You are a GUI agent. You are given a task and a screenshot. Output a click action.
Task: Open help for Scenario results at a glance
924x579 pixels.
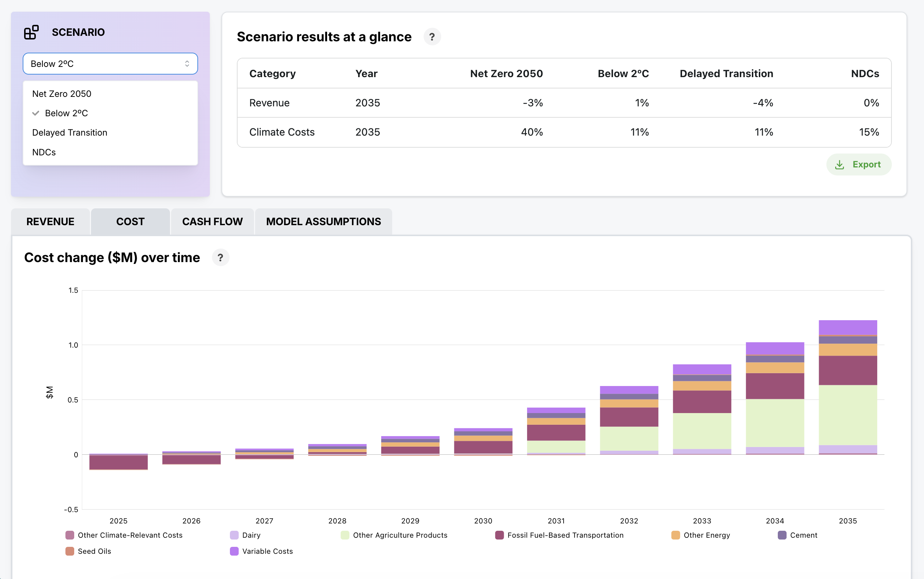click(x=432, y=37)
